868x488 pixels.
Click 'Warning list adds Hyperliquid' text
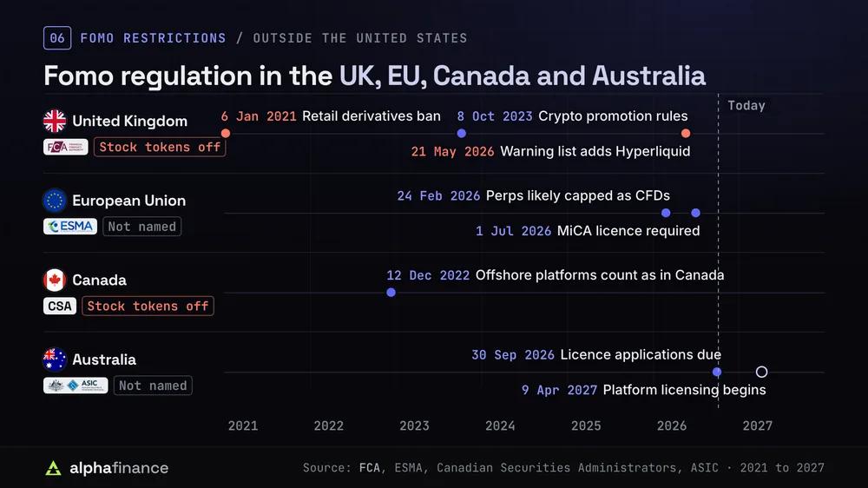point(595,151)
